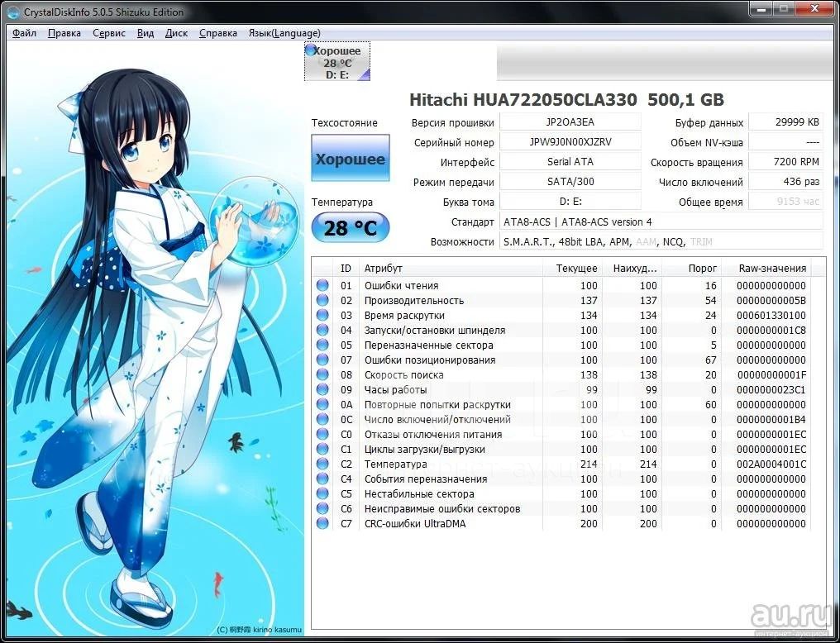Click status orb for Циклы загрузки/выгрузки

(322, 449)
